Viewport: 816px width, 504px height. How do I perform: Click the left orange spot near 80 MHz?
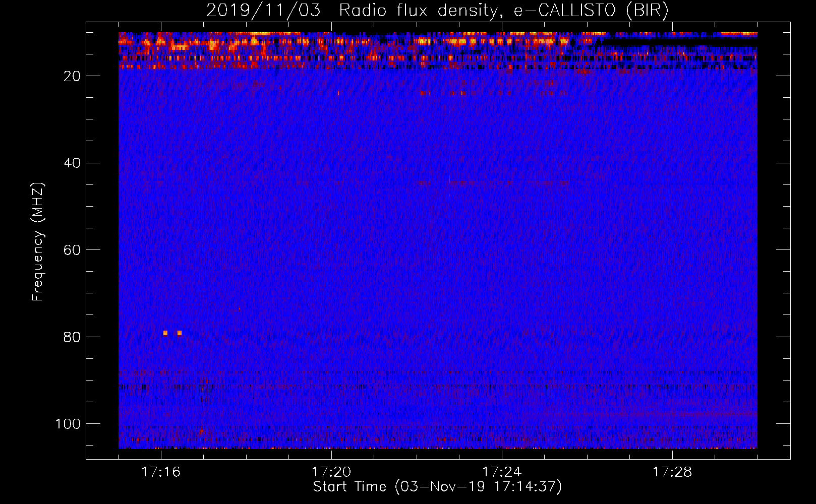165,333
